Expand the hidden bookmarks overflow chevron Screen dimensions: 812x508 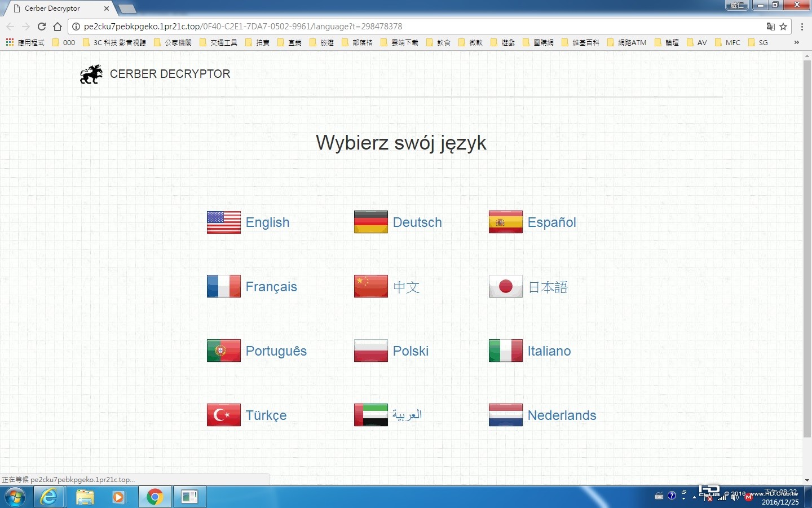(796, 42)
